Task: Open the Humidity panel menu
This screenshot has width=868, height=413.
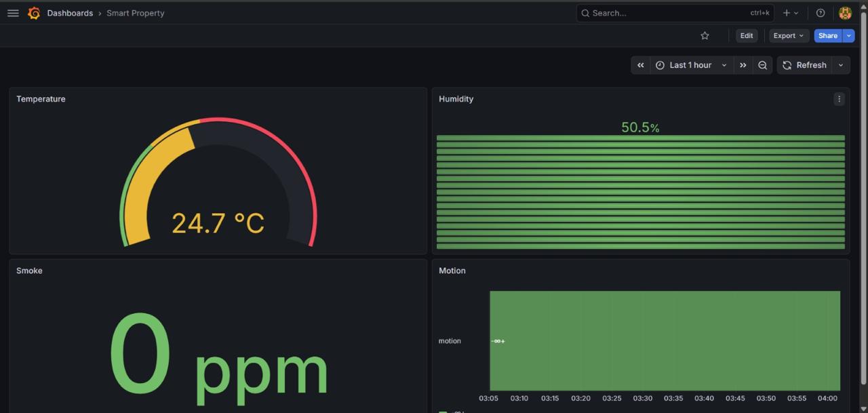Action: point(839,99)
